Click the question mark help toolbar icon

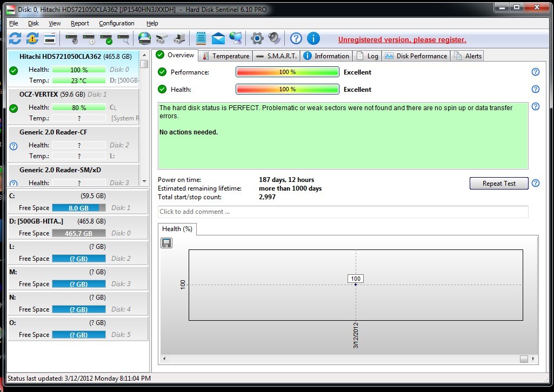[296, 38]
